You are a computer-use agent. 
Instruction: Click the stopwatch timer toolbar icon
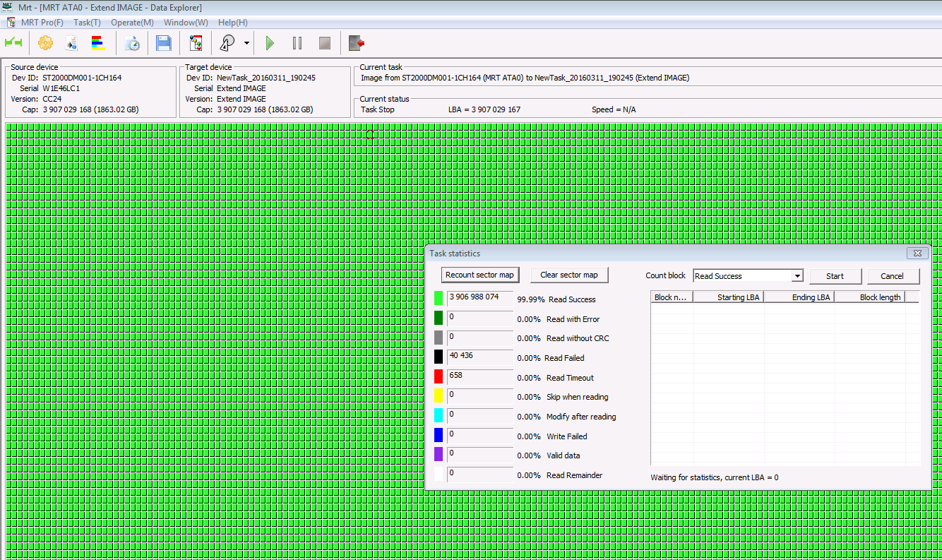[132, 43]
